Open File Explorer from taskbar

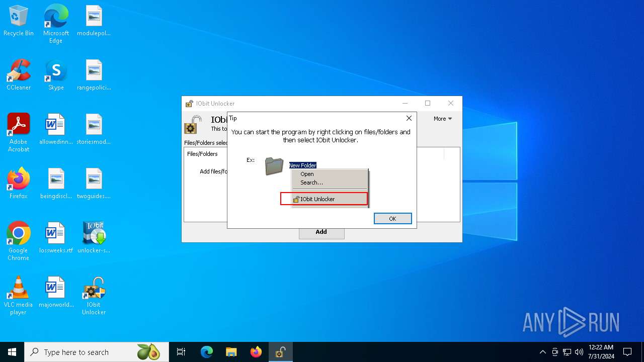tap(231, 352)
